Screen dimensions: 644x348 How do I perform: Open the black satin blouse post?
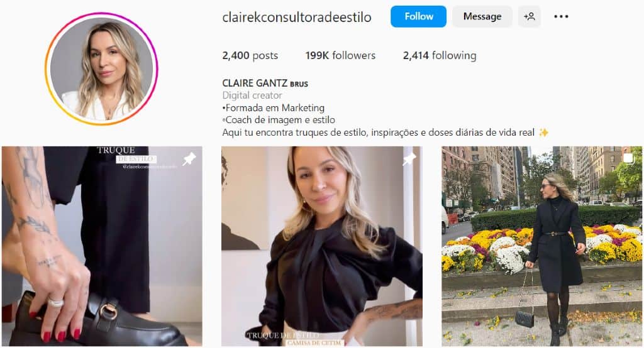321,246
